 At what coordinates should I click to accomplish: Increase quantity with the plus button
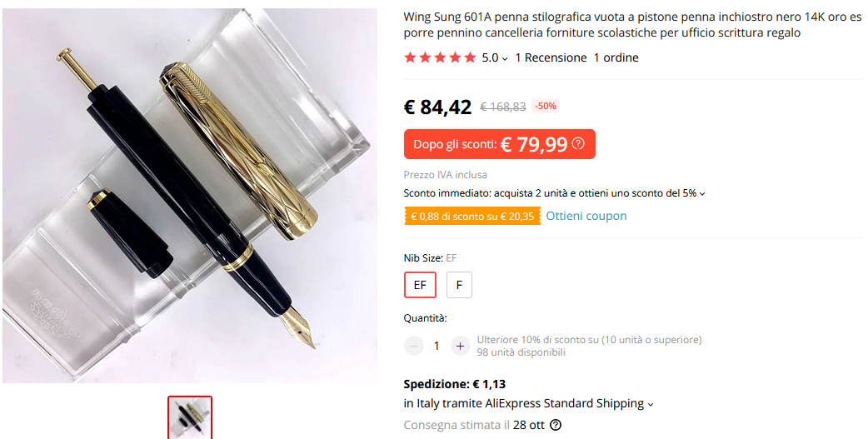[x=460, y=346]
